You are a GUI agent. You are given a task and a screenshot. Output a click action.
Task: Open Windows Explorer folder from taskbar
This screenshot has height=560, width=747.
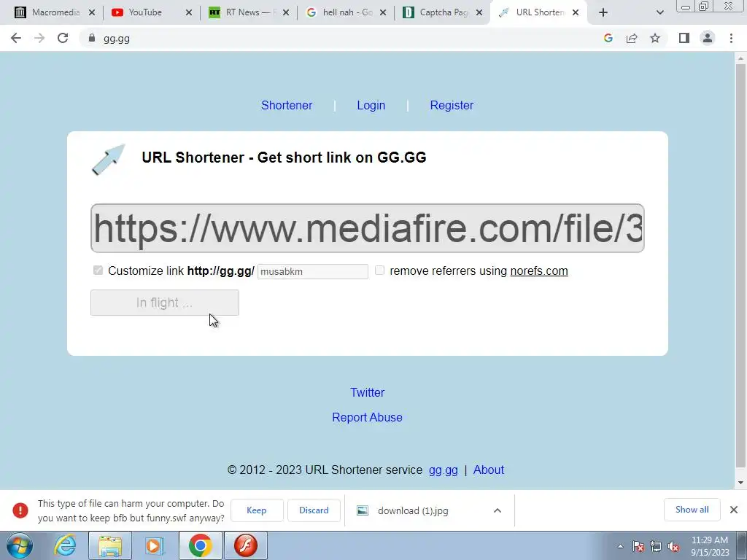pyautogui.click(x=110, y=545)
